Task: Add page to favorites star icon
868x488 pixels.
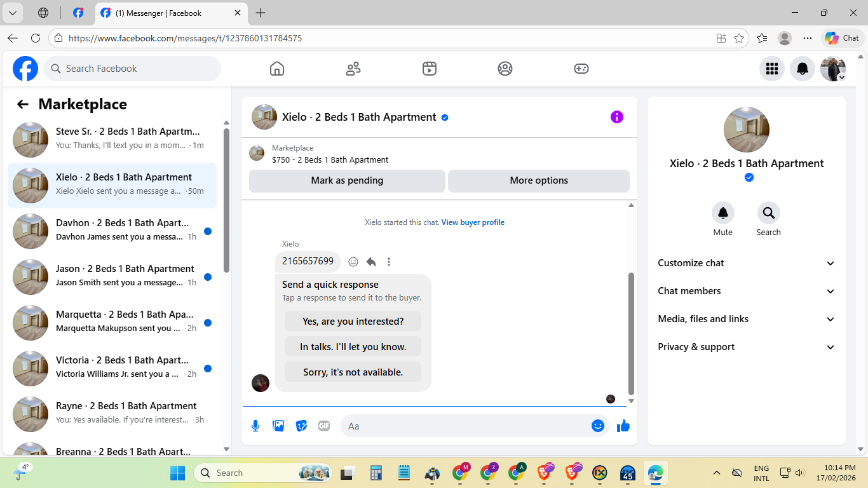Action: 739,38
